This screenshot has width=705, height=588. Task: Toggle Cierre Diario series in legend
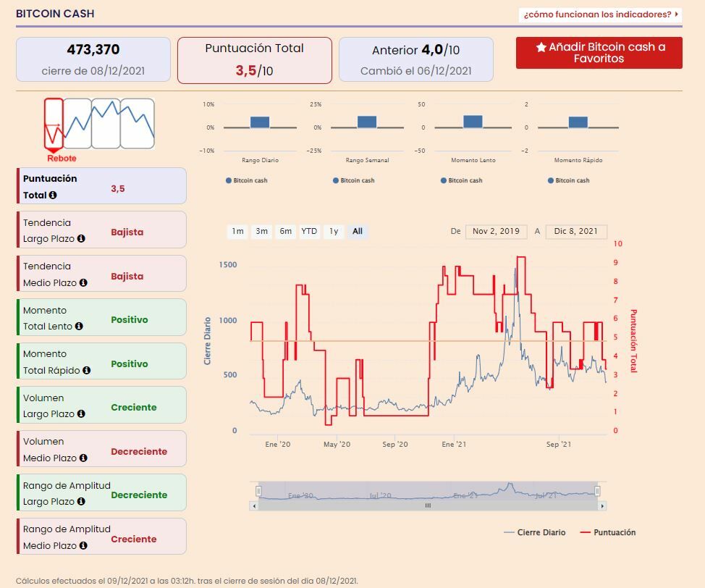[535, 532]
